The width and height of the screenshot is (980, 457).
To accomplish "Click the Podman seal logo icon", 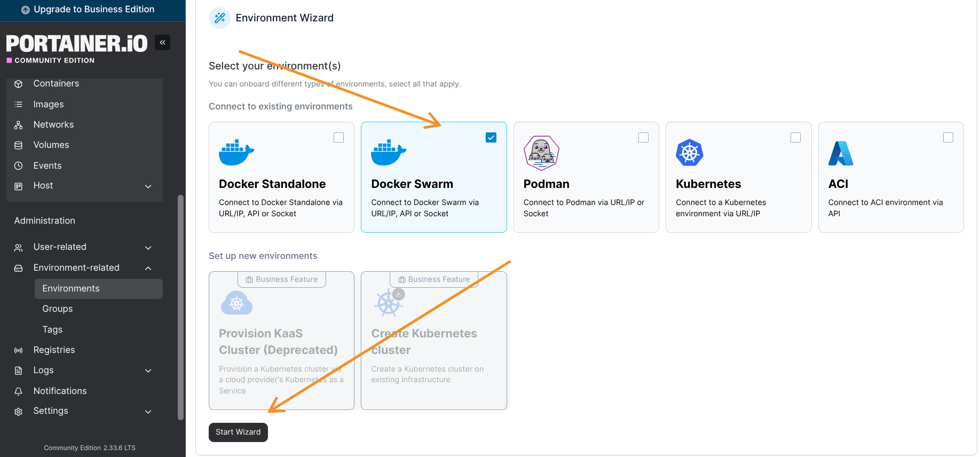I will tap(541, 153).
